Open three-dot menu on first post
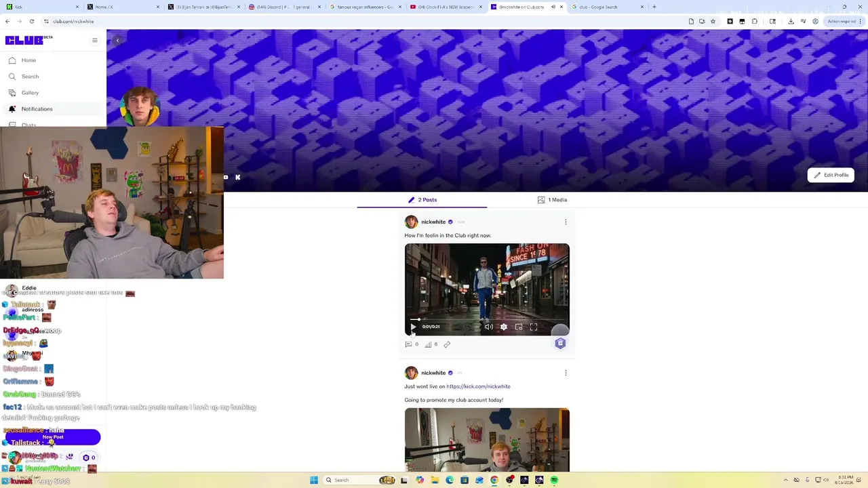This screenshot has height=488, width=868. (566, 222)
